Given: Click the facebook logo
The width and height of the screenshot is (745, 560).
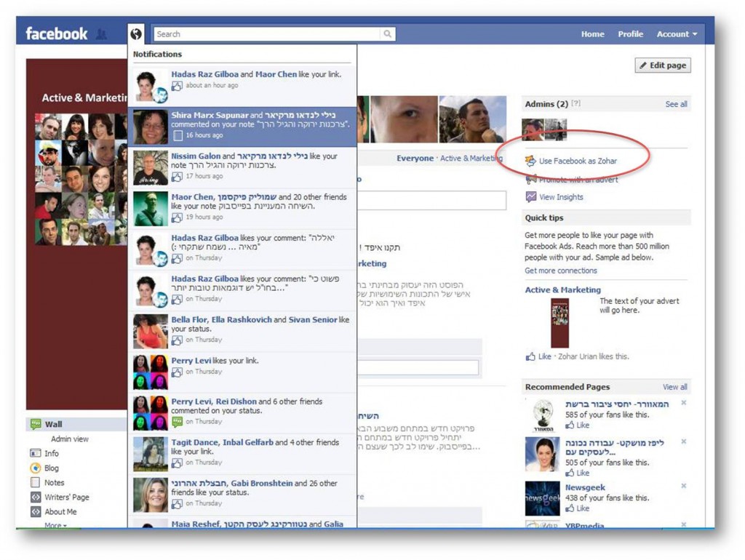Looking at the screenshot, I should pos(57,33).
